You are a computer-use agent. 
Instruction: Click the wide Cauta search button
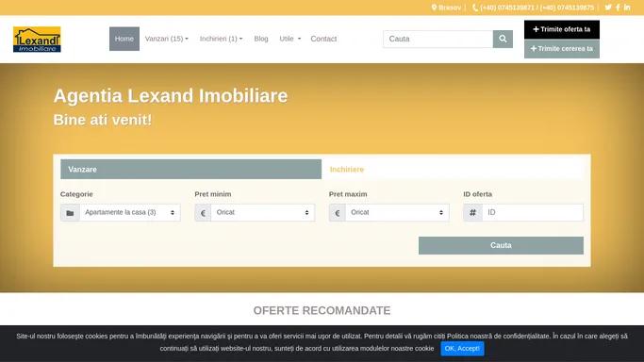click(x=501, y=245)
